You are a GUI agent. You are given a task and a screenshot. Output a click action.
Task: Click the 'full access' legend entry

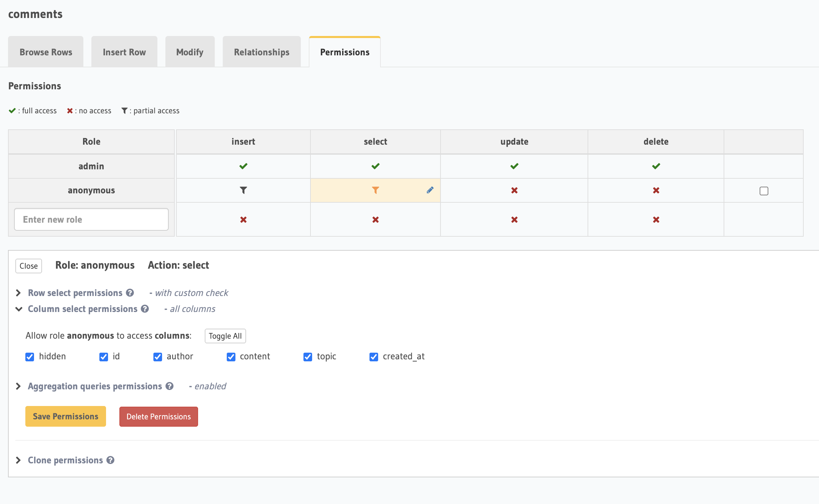pos(33,111)
